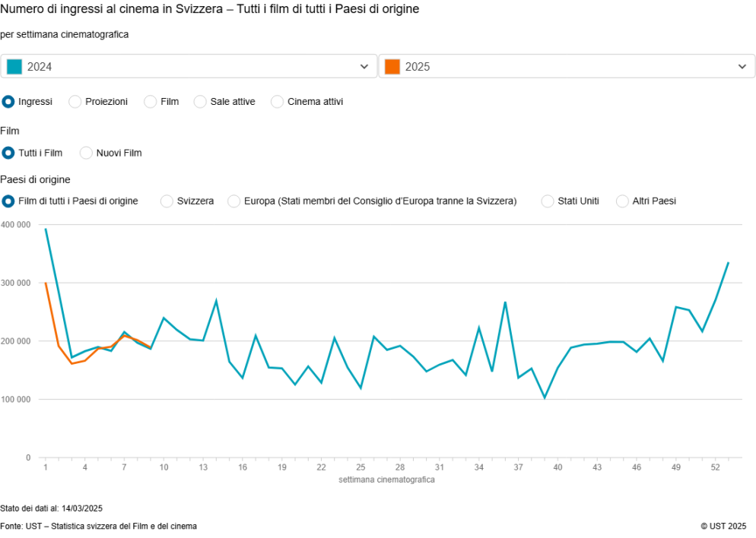Image resolution: width=756 pixels, height=538 pixels.
Task: Filter by Stati Uniti origin
Action: [x=548, y=201]
